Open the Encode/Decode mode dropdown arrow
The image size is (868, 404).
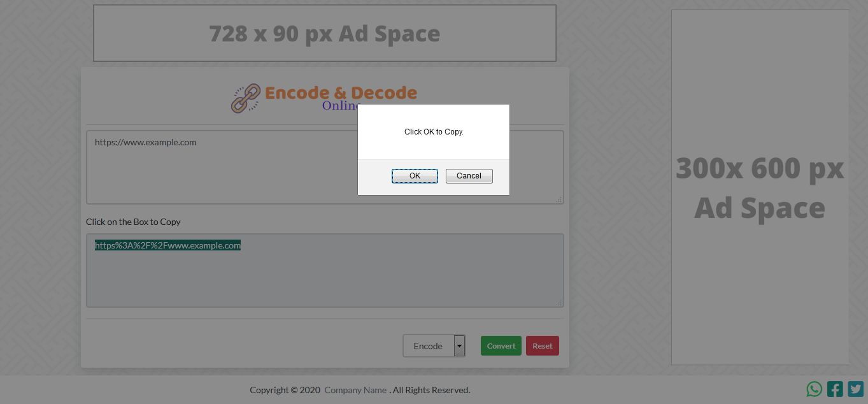click(x=459, y=345)
